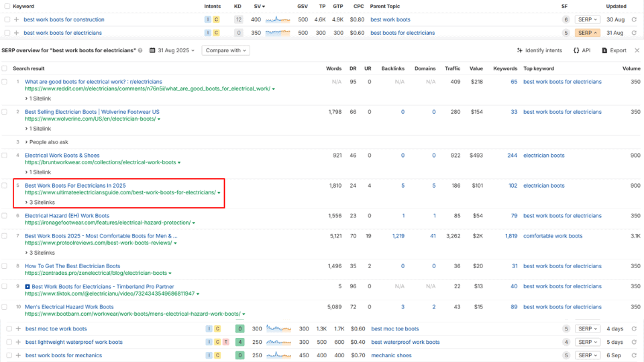Check 'best moc toe work boots' row
Screen dimensions: 644x362
point(9,328)
